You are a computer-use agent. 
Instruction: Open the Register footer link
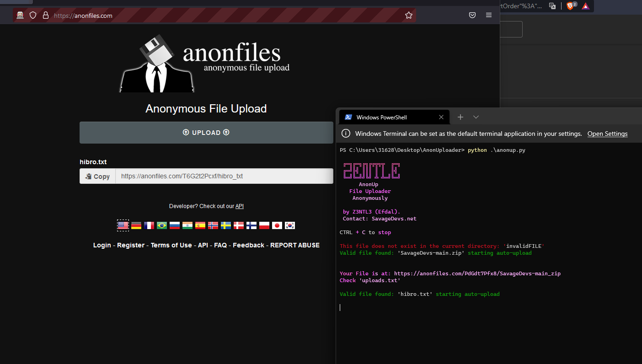pyautogui.click(x=131, y=245)
